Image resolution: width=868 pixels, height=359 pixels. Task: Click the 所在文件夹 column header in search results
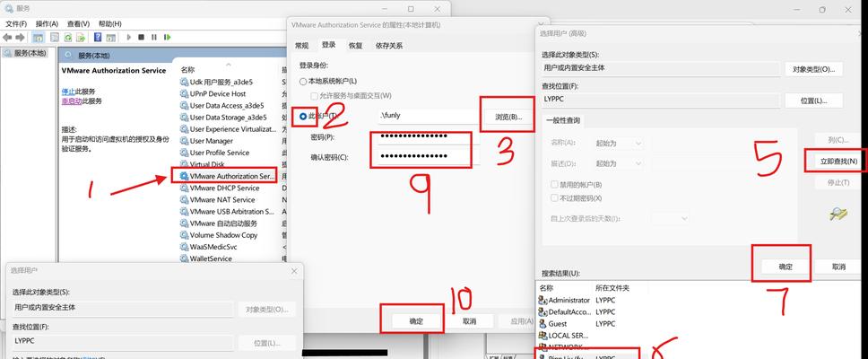(x=612, y=288)
